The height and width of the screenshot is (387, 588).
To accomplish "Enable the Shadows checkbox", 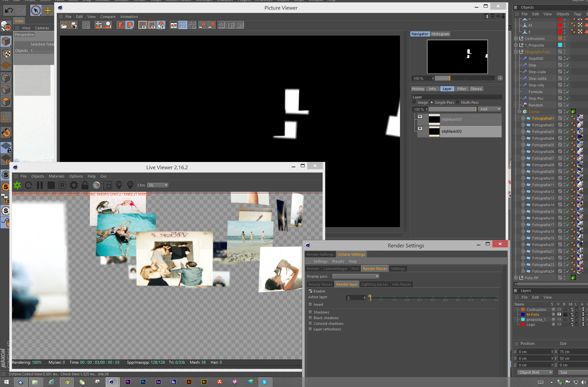I will [311, 312].
